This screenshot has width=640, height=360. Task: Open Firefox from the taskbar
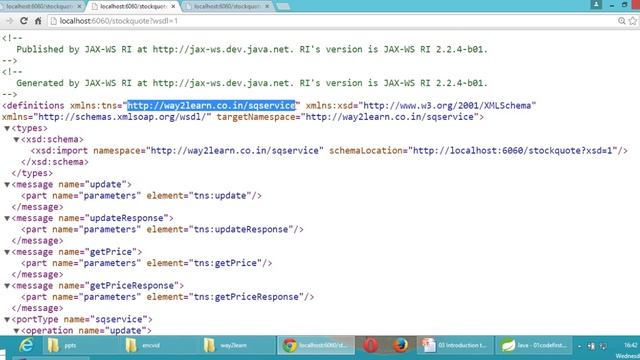point(401,345)
